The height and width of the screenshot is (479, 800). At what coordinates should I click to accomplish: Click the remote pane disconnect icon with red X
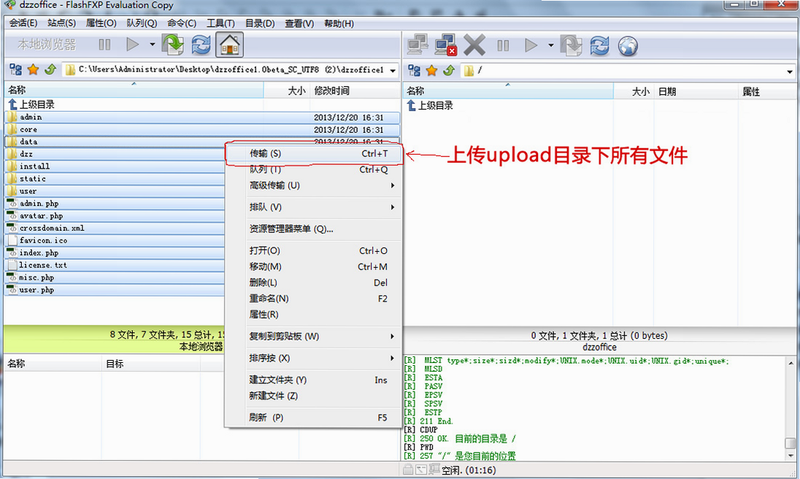tap(446, 45)
